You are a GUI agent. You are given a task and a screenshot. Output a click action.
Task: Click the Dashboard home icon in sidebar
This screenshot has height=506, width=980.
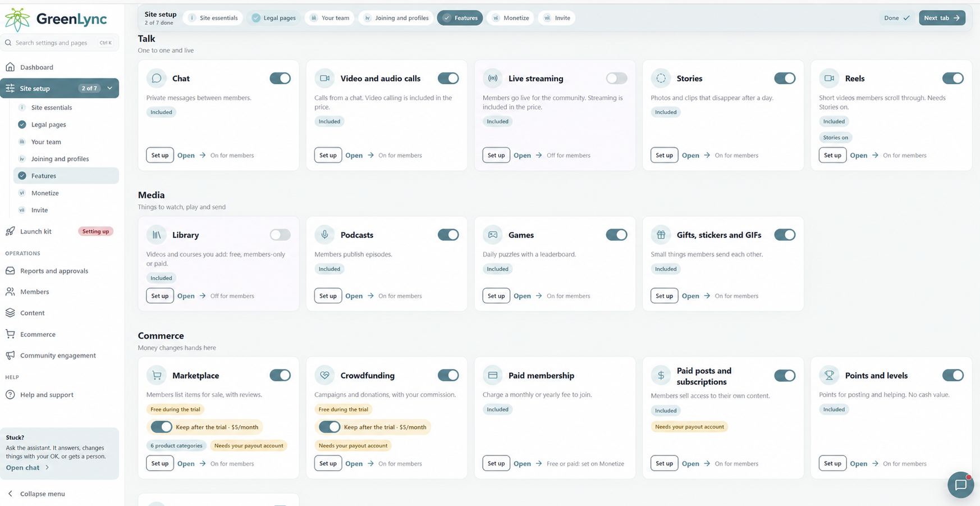[x=10, y=67]
